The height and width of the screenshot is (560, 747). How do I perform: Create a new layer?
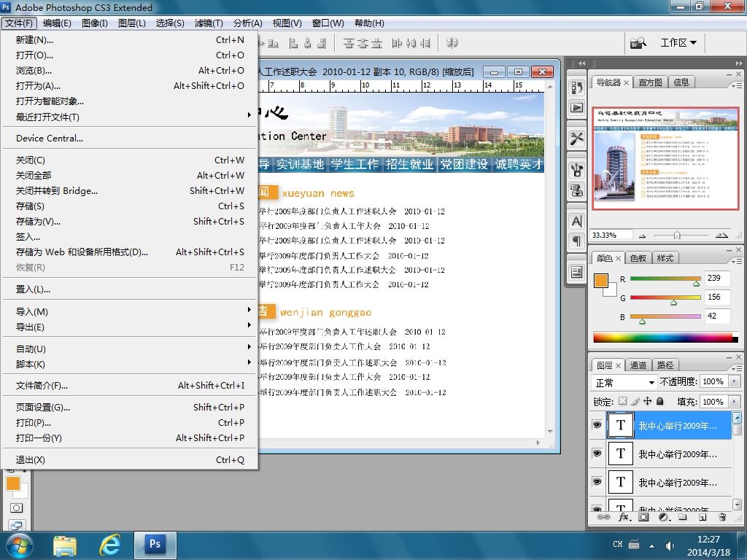click(x=703, y=517)
